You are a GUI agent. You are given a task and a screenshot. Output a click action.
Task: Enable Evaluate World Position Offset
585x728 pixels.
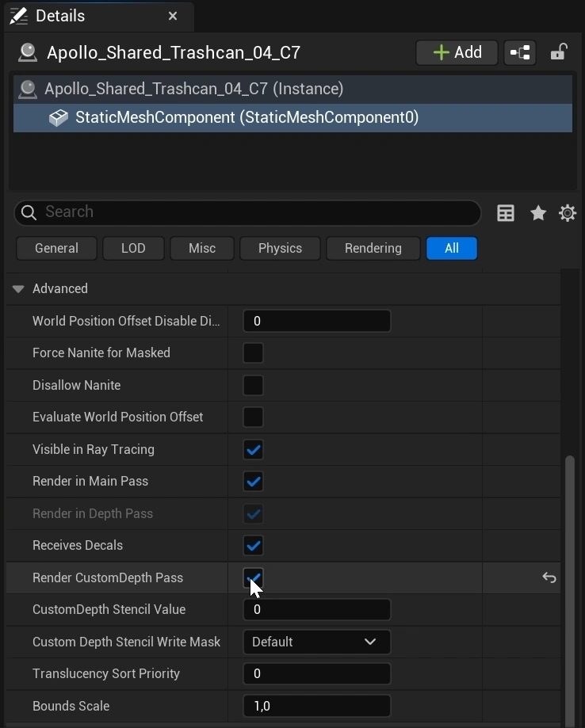coord(253,417)
